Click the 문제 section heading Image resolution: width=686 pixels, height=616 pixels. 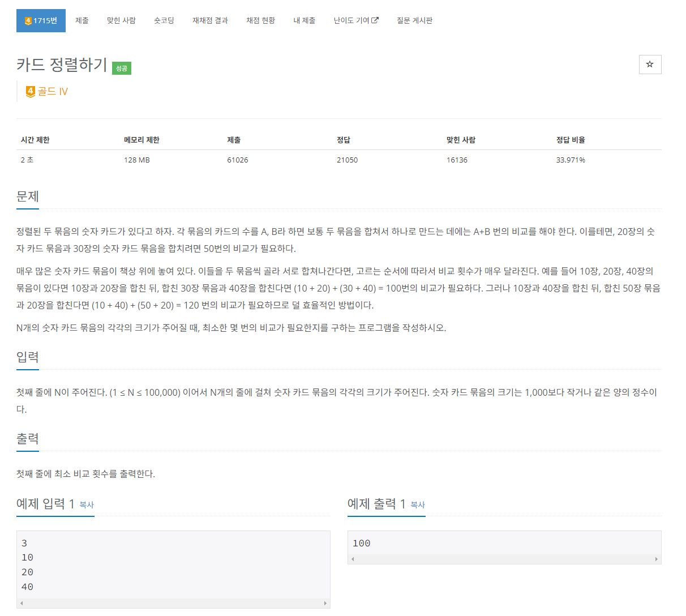28,196
